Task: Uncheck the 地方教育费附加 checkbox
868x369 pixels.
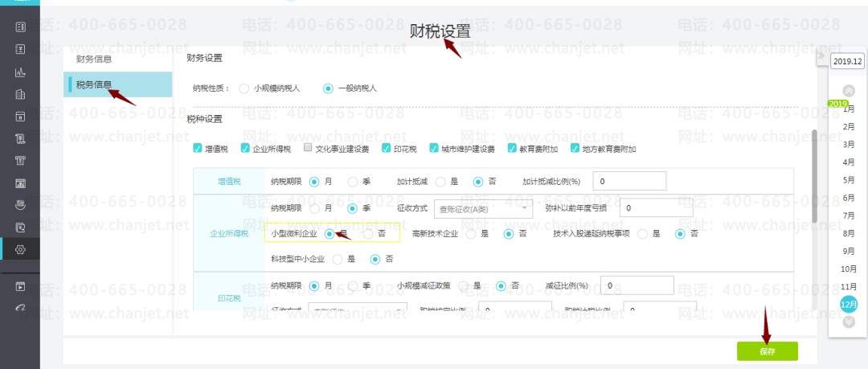Action: coord(575,149)
